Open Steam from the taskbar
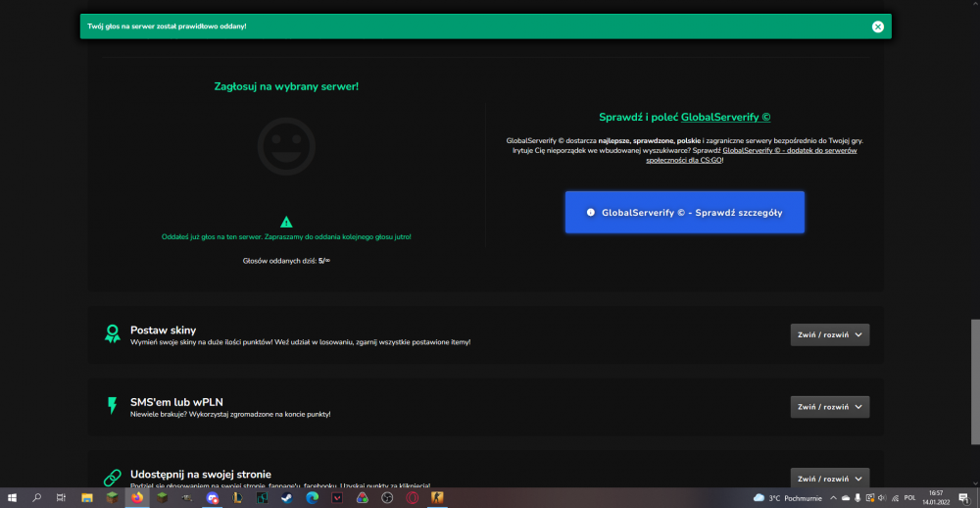 click(287, 498)
